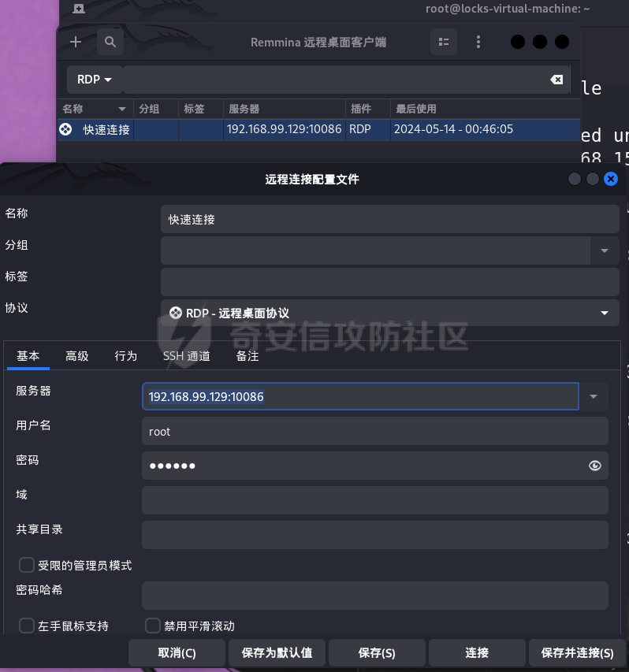This screenshot has width=629, height=672.
Task: Sort by the 名称 column header
Action: pyautogui.click(x=95, y=109)
